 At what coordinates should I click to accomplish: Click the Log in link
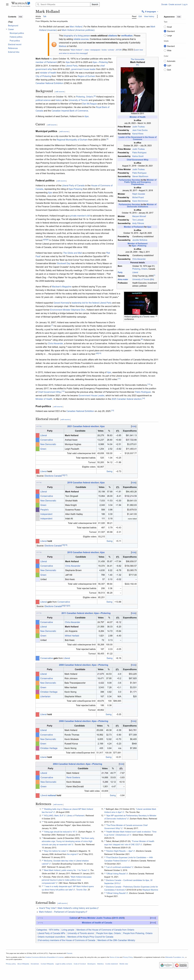185,5
